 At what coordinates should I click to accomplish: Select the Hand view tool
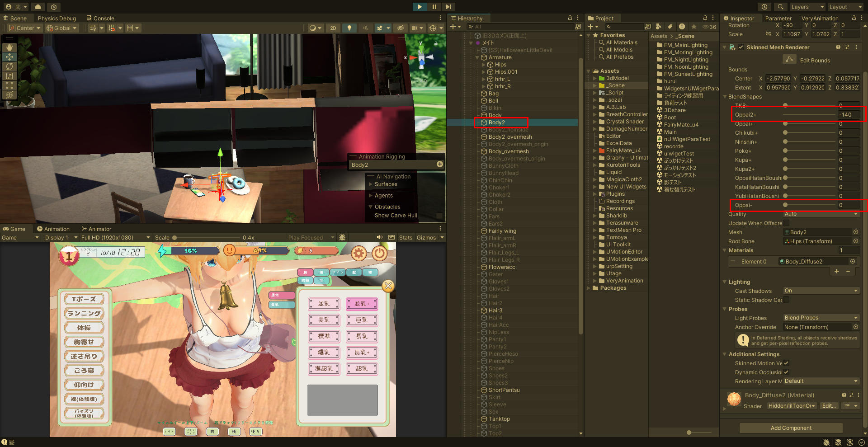[9, 47]
